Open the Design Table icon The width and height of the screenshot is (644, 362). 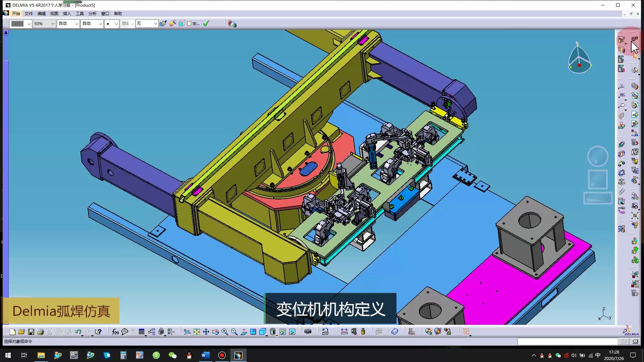pos(142,332)
